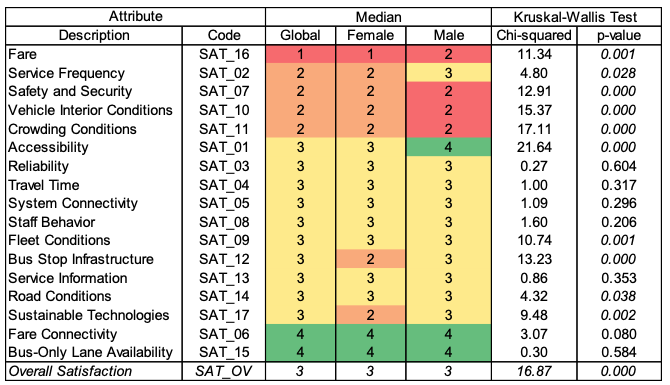
Task: Click the Chi-squared column header
Action: (x=534, y=35)
